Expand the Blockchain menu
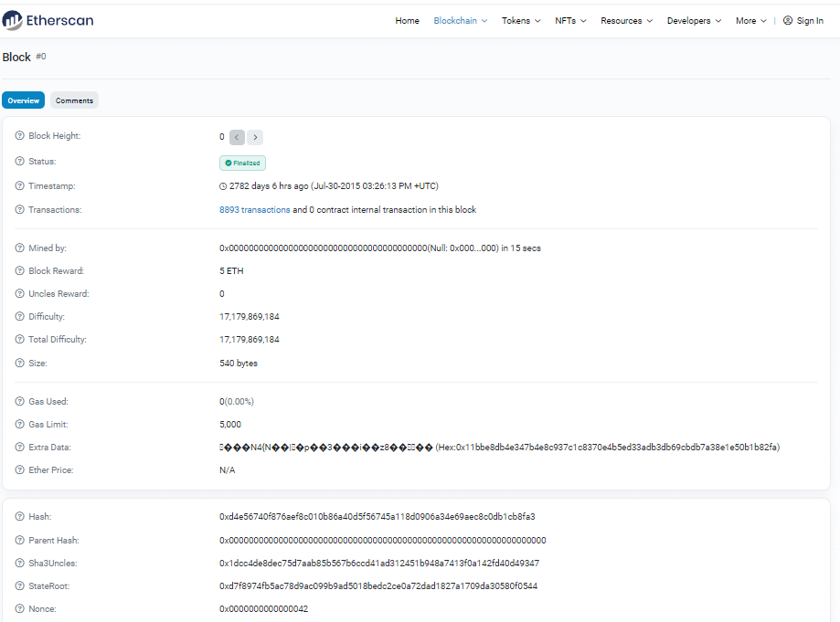The image size is (840, 622). 460,21
